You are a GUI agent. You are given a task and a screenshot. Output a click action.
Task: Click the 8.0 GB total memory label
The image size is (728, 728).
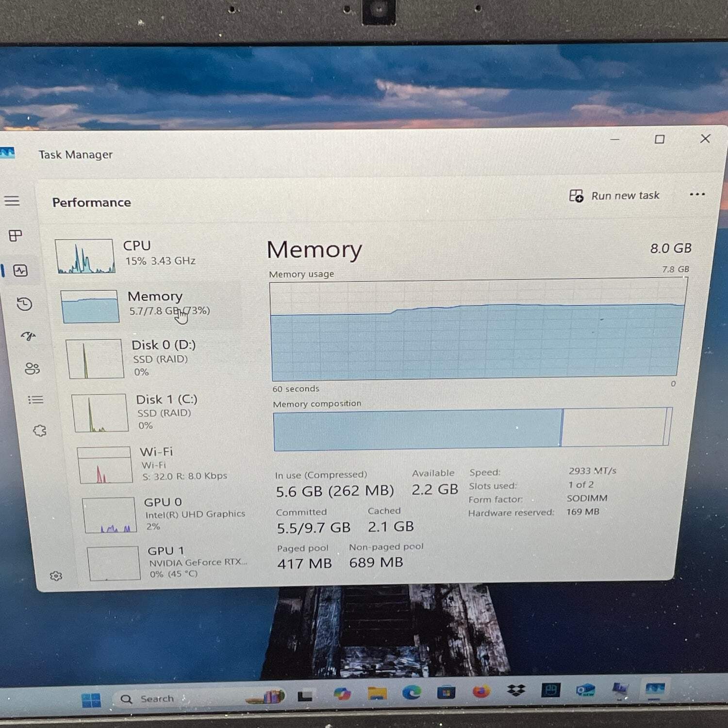(x=671, y=248)
